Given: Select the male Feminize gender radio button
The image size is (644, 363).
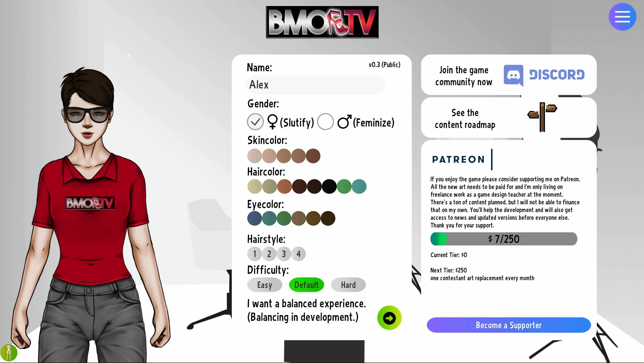Looking at the screenshot, I should click(325, 122).
